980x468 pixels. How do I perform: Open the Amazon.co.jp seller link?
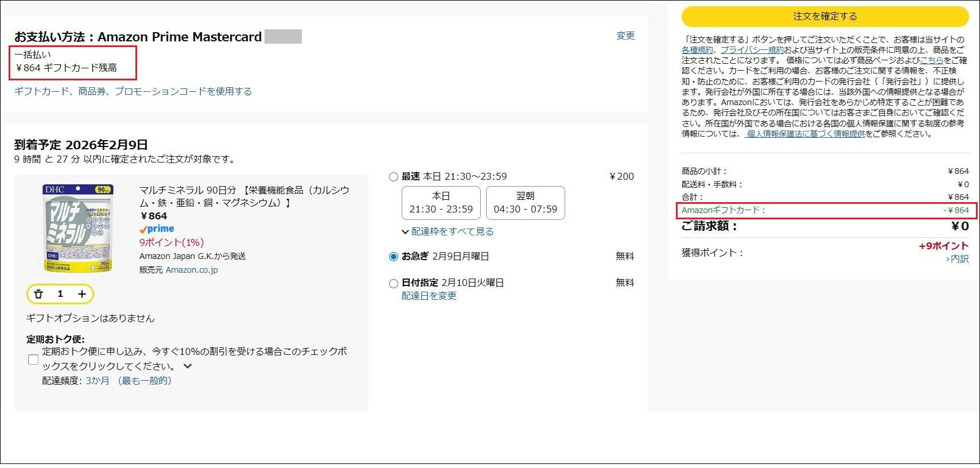192,270
